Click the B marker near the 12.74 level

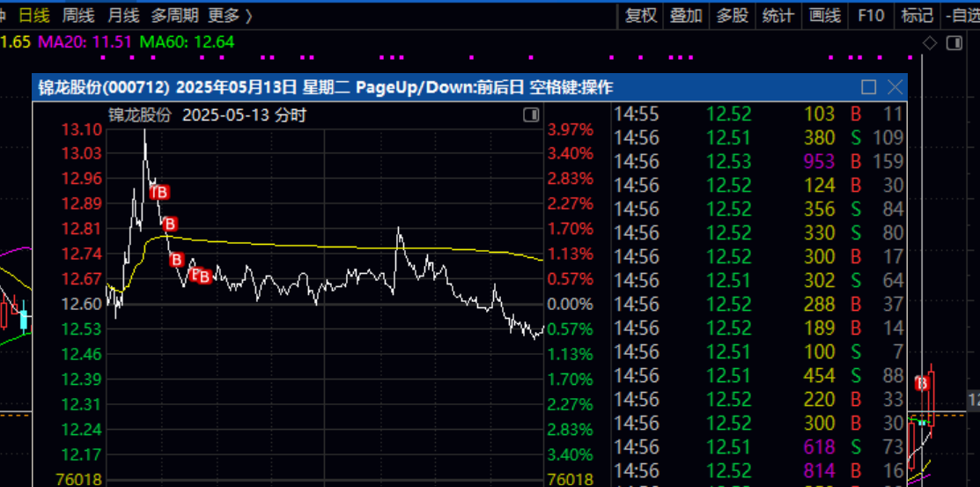coord(177,259)
